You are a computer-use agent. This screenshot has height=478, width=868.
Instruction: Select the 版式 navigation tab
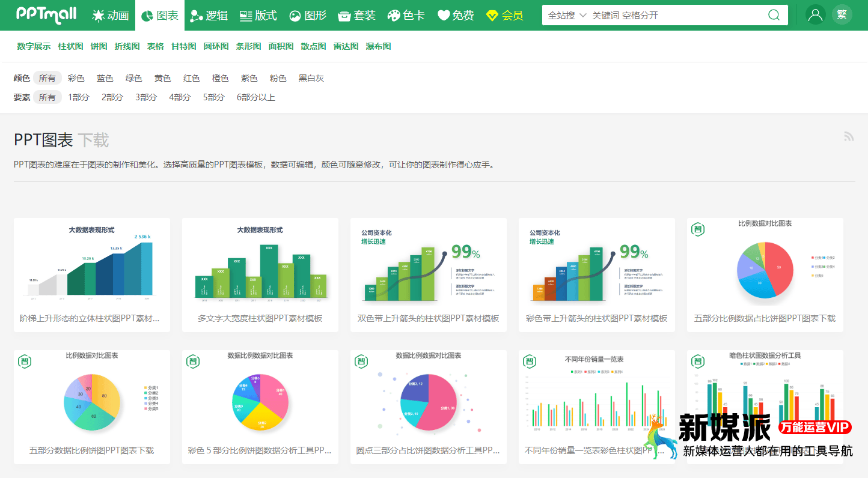(x=258, y=16)
